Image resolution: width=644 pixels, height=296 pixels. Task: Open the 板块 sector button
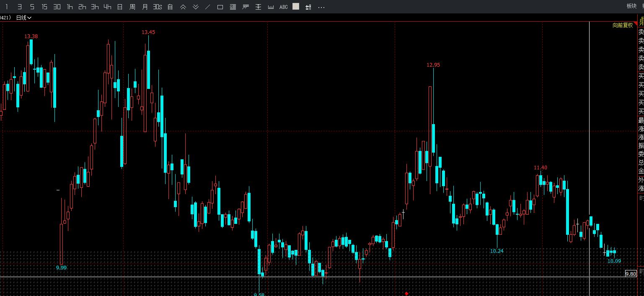coord(631,6)
